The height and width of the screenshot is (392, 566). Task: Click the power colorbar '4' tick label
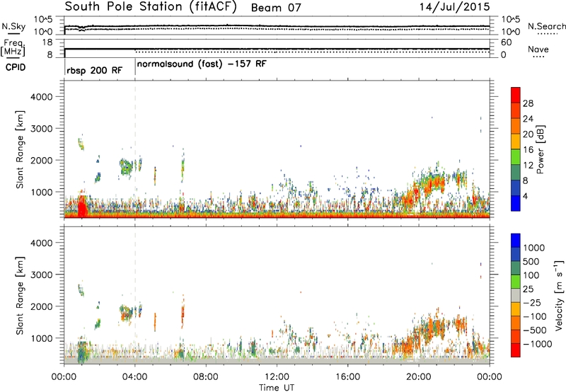525,196
